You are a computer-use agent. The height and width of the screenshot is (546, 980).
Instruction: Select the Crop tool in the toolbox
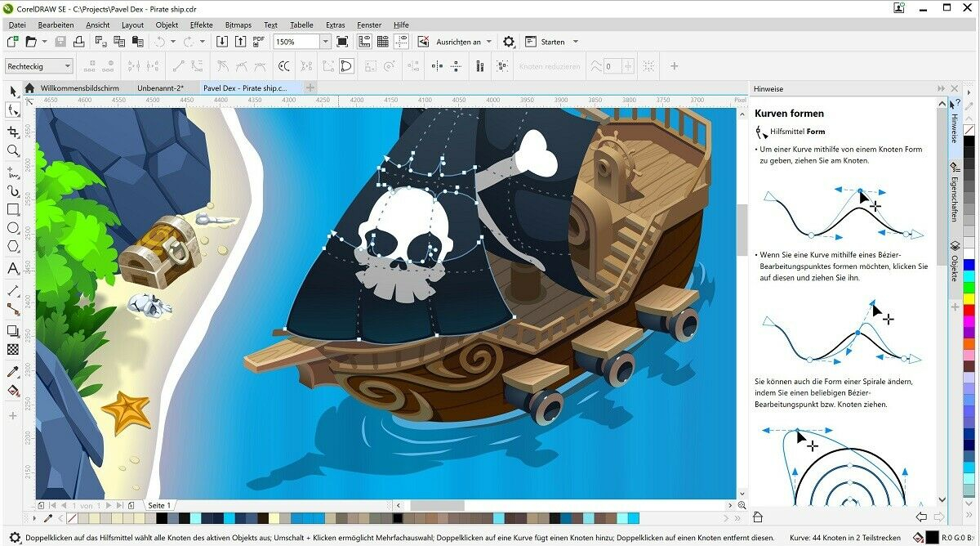(13, 131)
